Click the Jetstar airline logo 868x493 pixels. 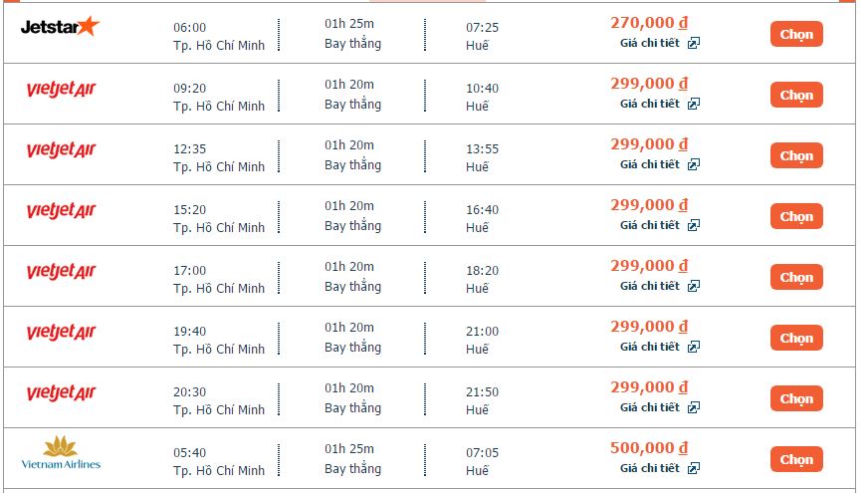point(60,26)
